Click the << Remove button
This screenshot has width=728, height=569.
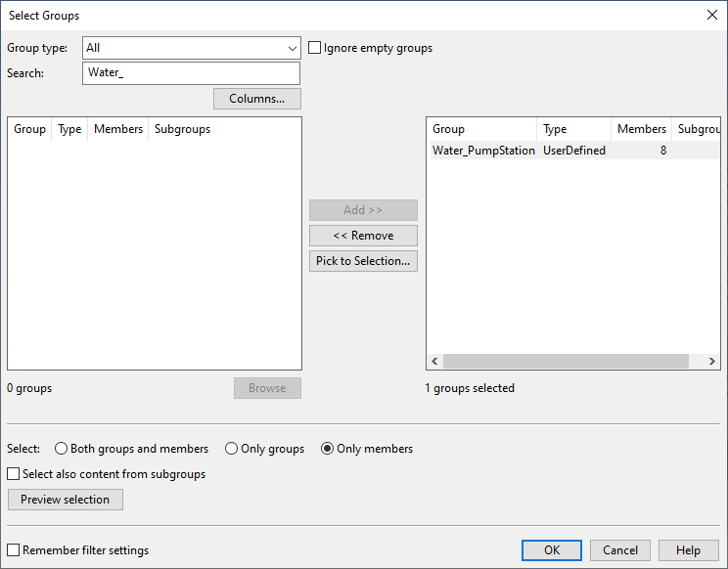[363, 236]
